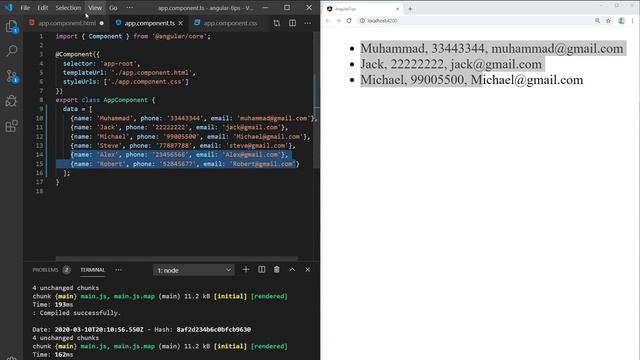Split the terminal panel

[262, 269]
